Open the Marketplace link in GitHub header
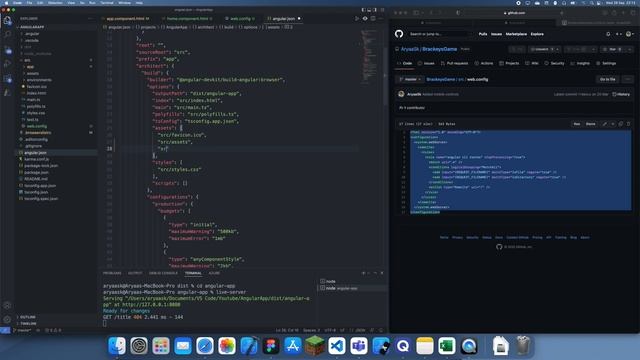The image size is (640, 360). (516, 34)
